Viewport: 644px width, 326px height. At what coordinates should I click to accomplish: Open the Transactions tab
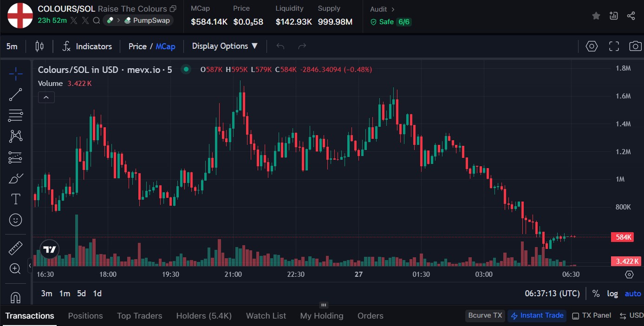click(x=30, y=316)
